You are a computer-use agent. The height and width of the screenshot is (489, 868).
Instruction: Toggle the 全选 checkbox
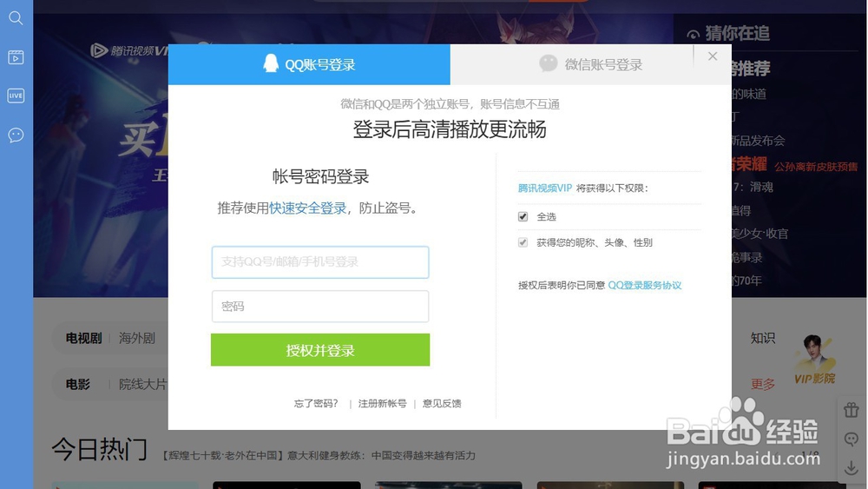tap(523, 216)
